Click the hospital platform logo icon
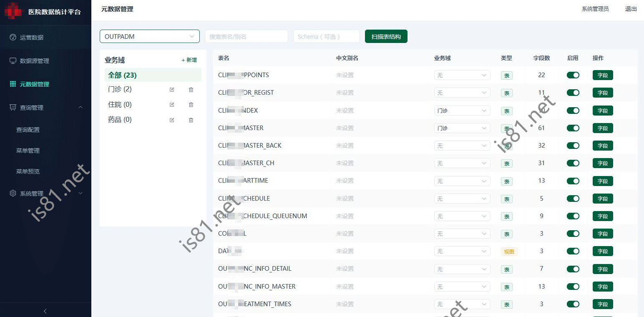The image size is (644, 317). click(13, 11)
